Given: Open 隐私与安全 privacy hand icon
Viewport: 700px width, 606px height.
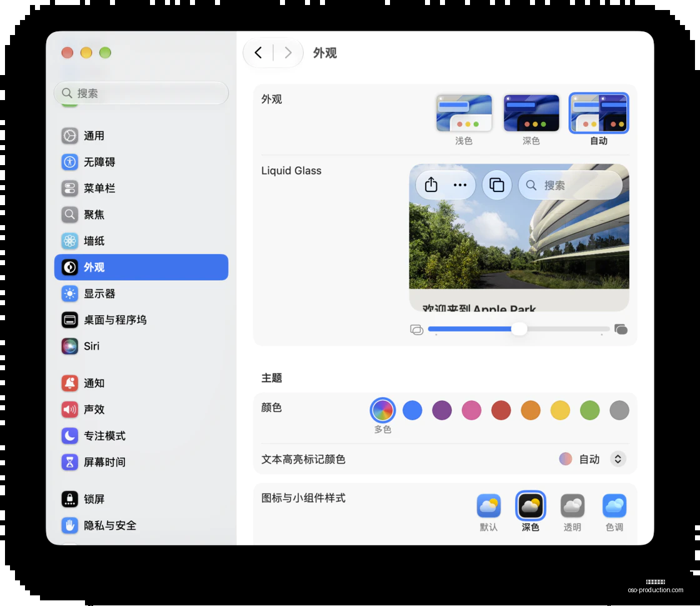Looking at the screenshot, I should (69, 525).
